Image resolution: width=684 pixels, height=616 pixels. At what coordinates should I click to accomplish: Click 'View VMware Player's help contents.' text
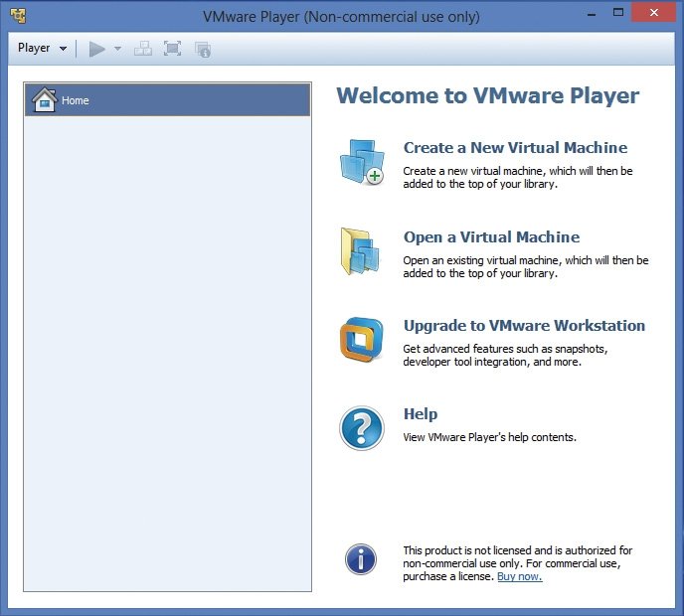pos(489,437)
